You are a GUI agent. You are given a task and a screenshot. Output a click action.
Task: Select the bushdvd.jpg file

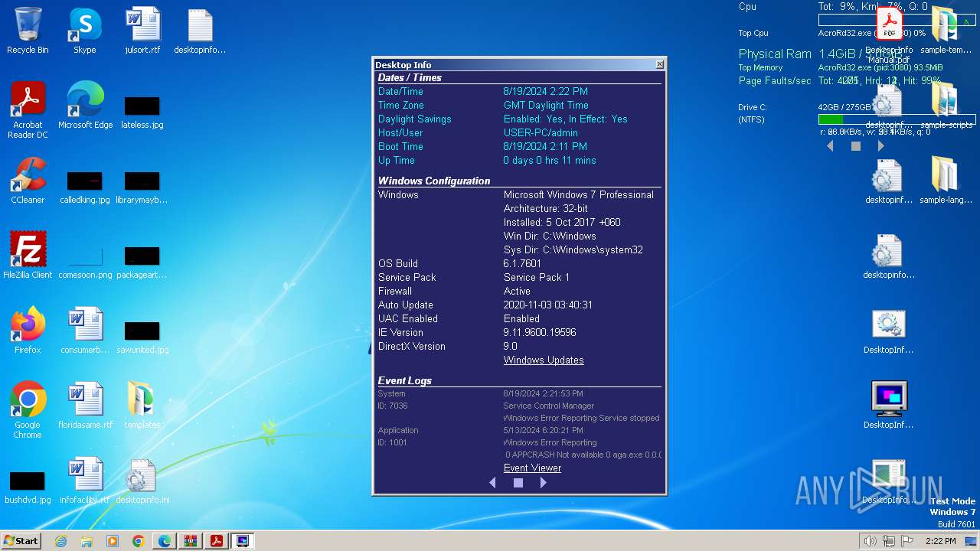point(28,486)
